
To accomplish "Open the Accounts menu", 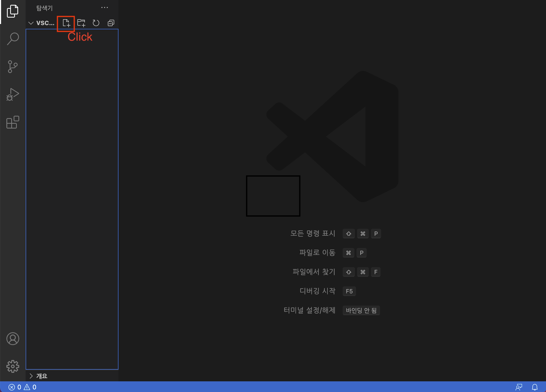I will tap(13, 339).
